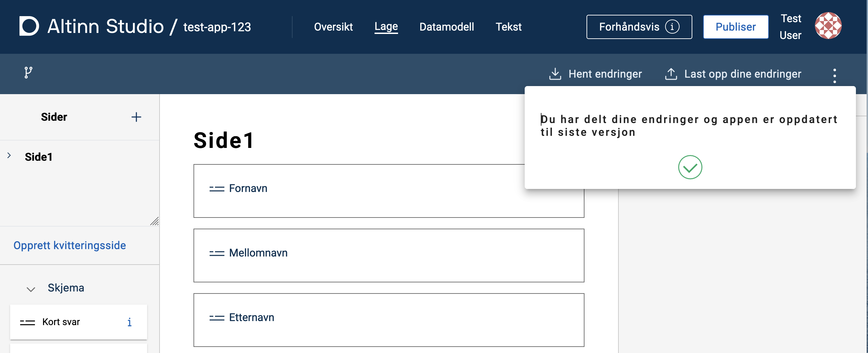This screenshot has height=353, width=868.
Task: Open the Oversikt tab
Action: click(333, 27)
